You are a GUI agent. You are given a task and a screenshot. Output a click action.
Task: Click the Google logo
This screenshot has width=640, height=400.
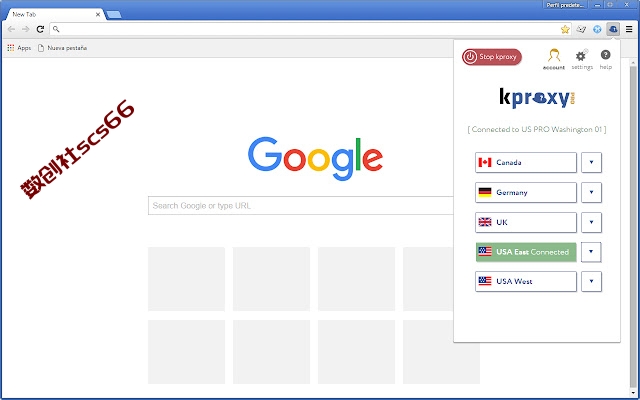(316, 158)
